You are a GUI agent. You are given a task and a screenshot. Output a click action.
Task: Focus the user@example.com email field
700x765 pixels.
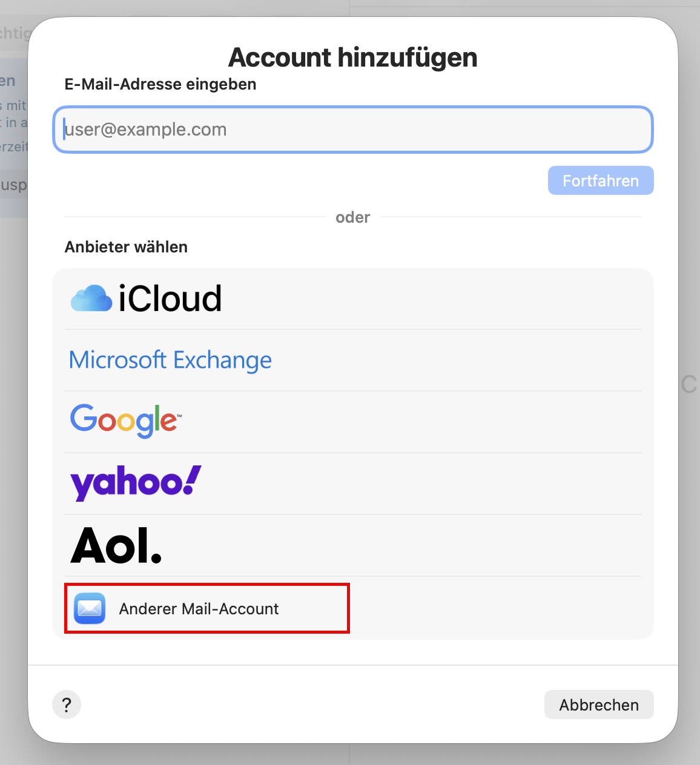352,130
